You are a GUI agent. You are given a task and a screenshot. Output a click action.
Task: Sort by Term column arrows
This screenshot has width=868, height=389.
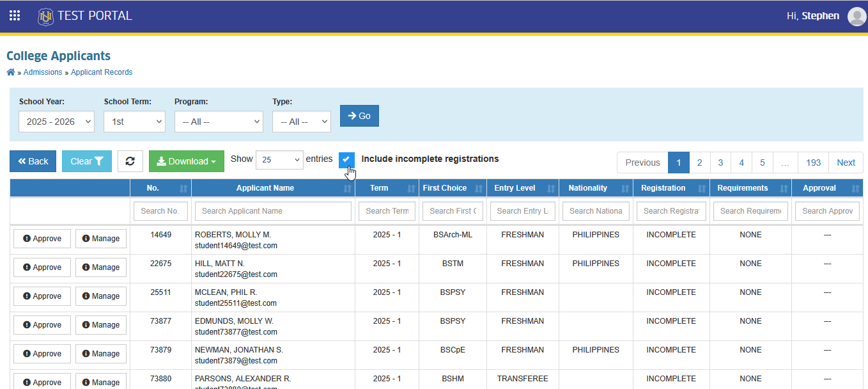(x=410, y=189)
